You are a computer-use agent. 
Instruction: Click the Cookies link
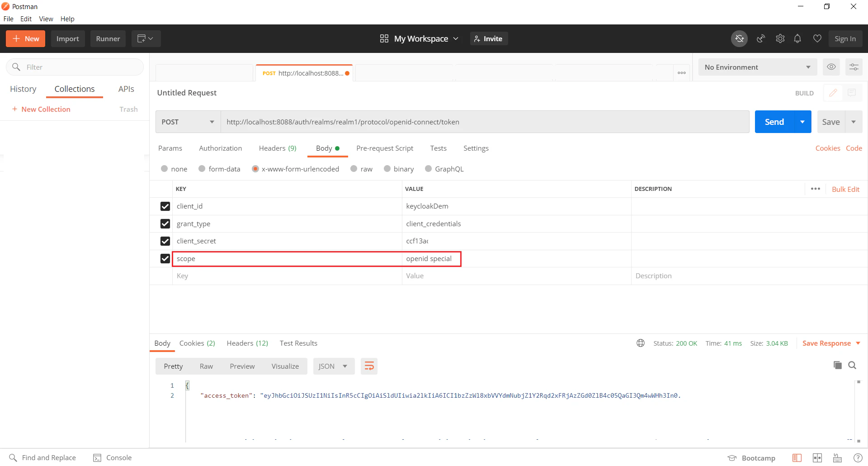click(x=828, y=148)
